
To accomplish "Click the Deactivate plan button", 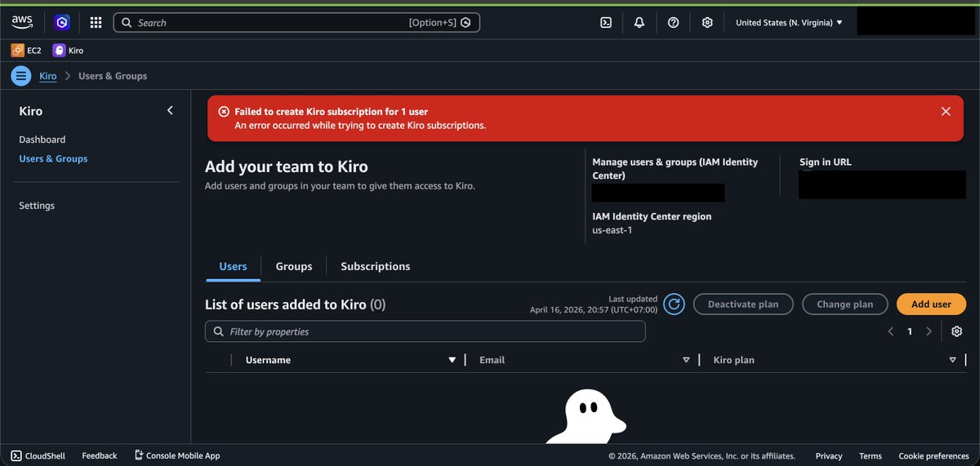I will pos(743,304).
